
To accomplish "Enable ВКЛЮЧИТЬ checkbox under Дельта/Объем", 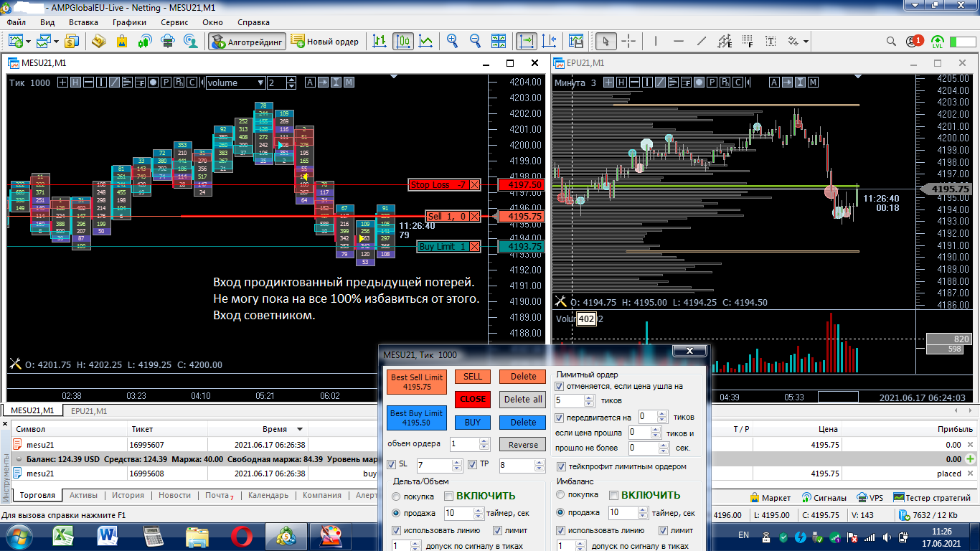I will [x=449, y=496].
